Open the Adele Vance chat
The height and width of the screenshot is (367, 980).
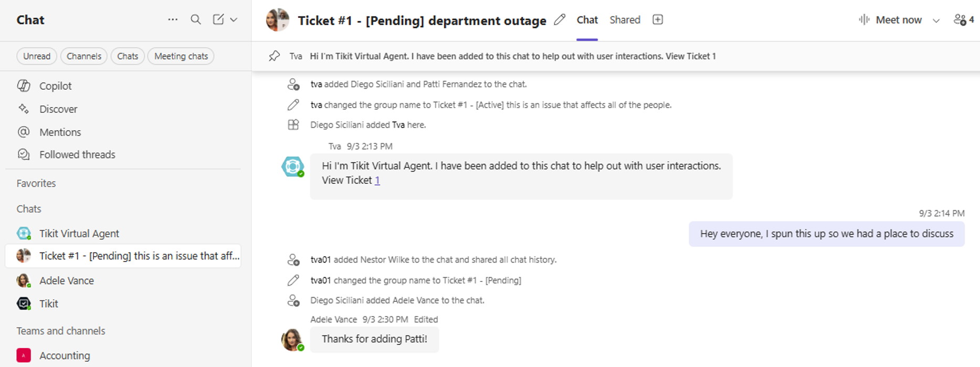click(67, 281)
